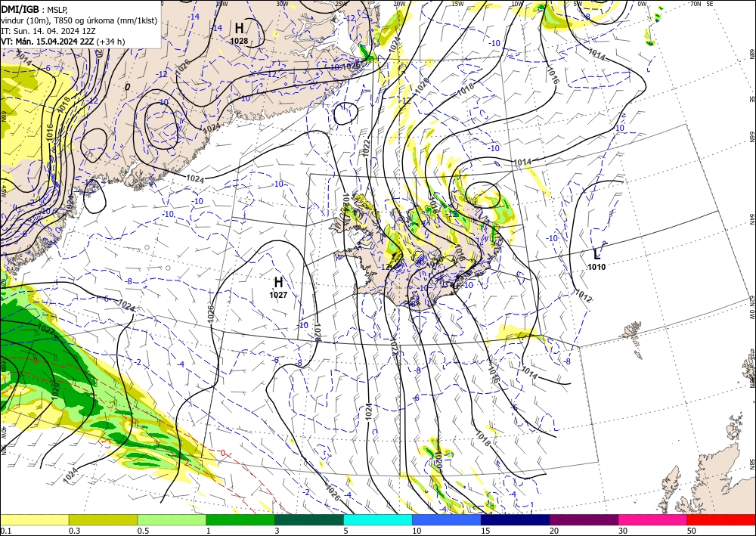This screenshot has width=756, height=536.
Task: Click the blue 10–15 mm legend swatch
Action: pos(447,519)
